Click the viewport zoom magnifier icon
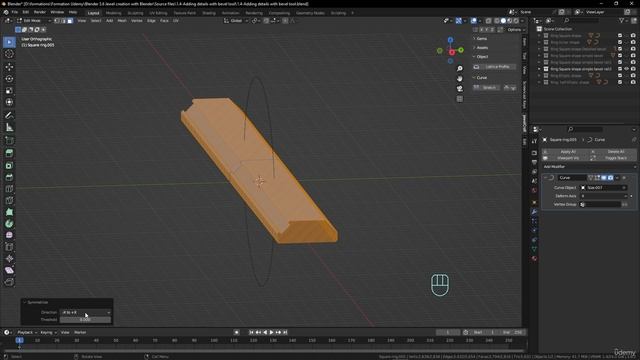The image size is (640, 360). 460,69
